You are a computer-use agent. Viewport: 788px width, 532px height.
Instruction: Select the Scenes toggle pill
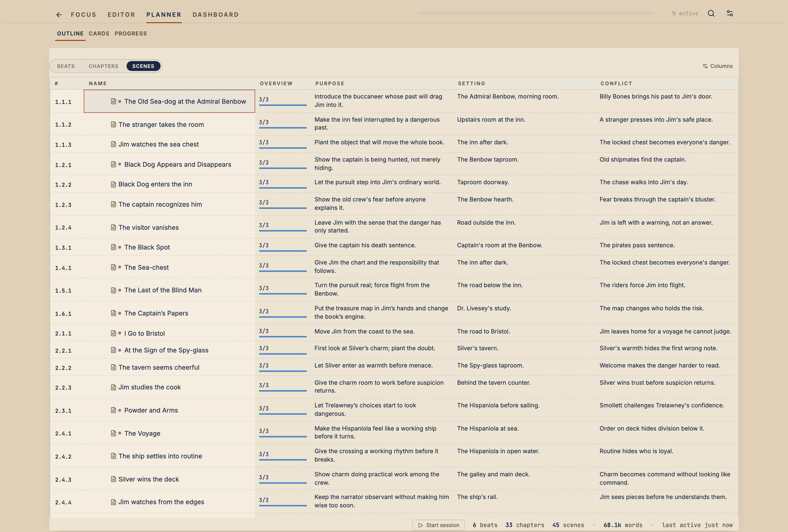point(143,66)
